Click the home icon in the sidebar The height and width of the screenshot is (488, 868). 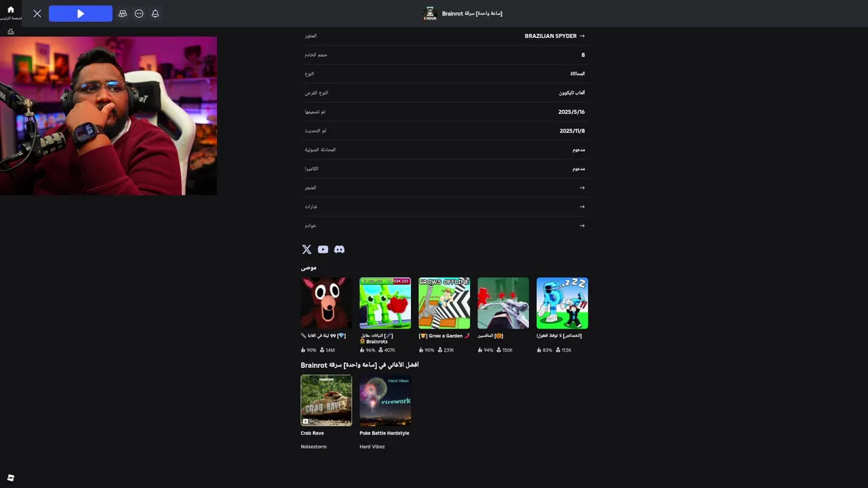pos(10,10)
